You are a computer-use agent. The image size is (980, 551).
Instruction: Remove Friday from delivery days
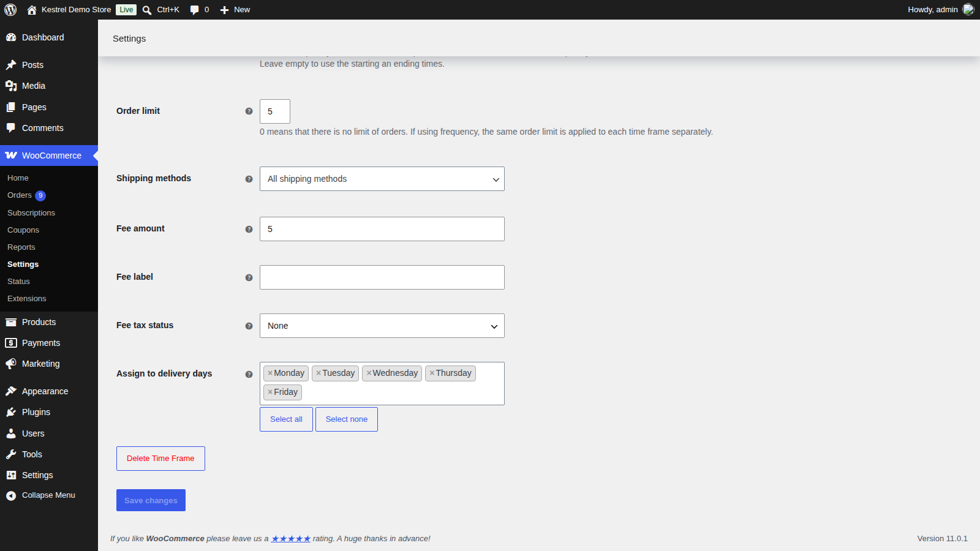tap(270, 392)
